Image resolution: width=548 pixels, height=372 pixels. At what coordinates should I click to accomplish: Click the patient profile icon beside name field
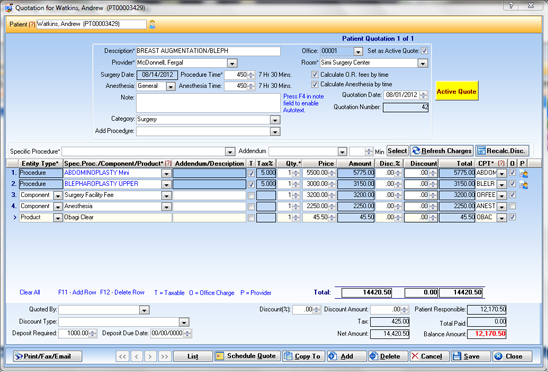click(152, 24)
